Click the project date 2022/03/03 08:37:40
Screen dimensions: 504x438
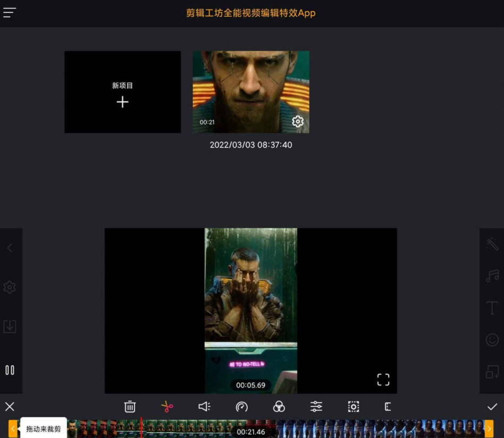pyautogui.click(x=251, y=145)
